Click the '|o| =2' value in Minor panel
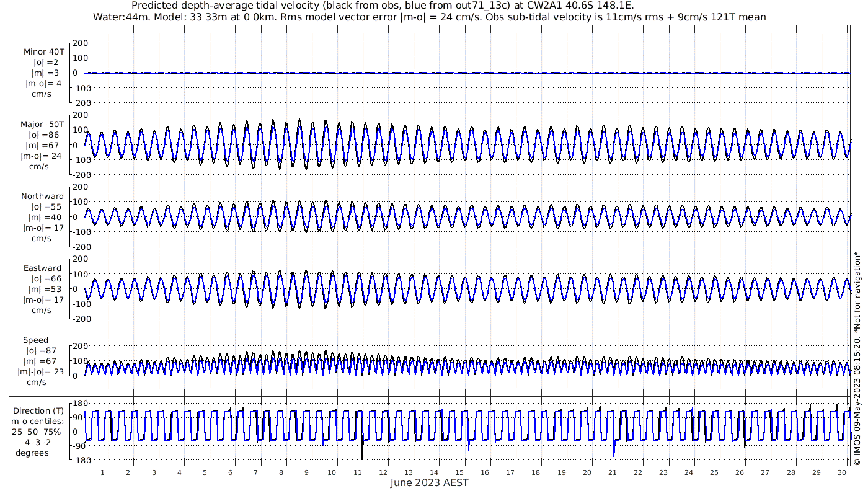The image size is (868, 496). click(x=45, y=63)
